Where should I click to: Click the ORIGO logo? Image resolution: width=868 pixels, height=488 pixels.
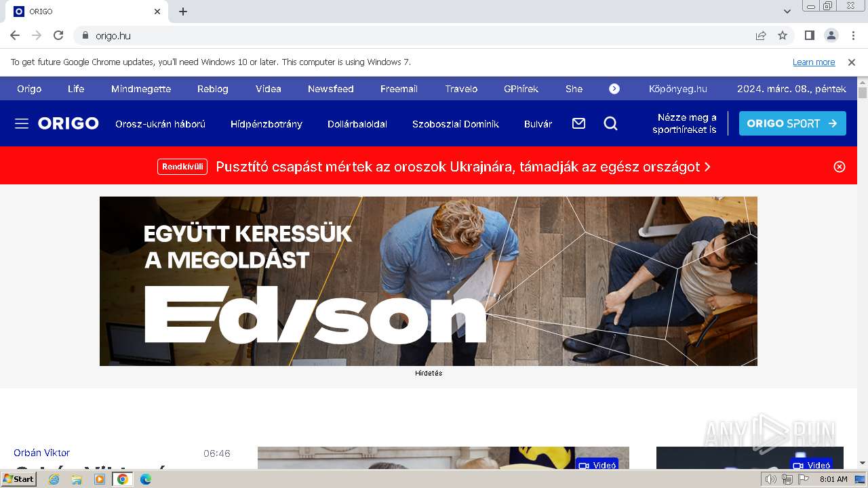(x=68, y=123)
